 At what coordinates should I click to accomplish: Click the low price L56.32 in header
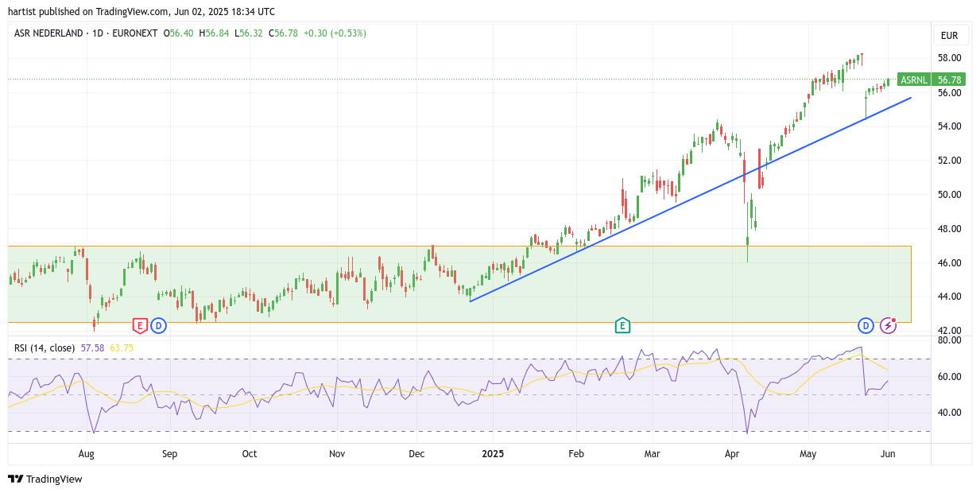pos(249,33)
